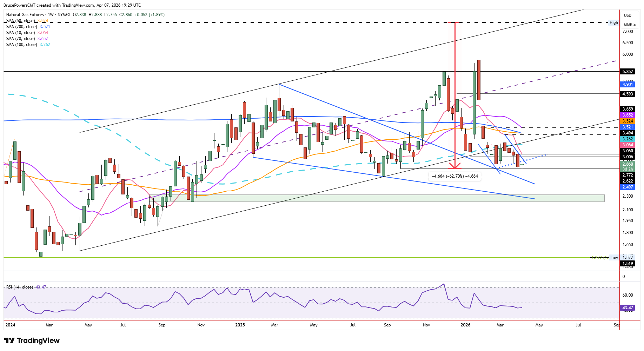Click the orange 3.524 SMA value label

coord(628,121)
